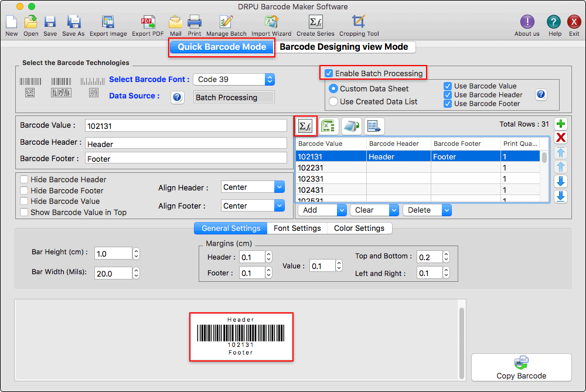The width and height of the screenshot is (586, 392).
Task: Click the Excel import icon above table
Action: tap(328, 126)
